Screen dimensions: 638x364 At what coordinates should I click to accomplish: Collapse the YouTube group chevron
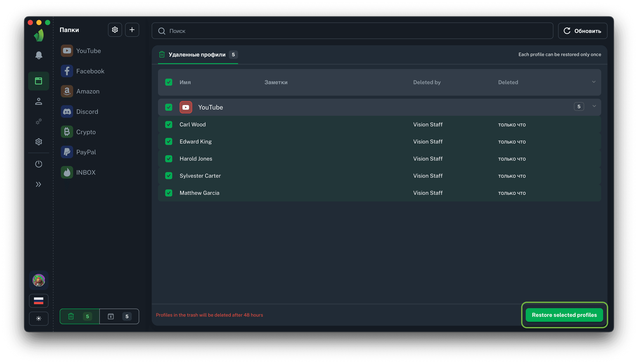(x=594, y=106)
